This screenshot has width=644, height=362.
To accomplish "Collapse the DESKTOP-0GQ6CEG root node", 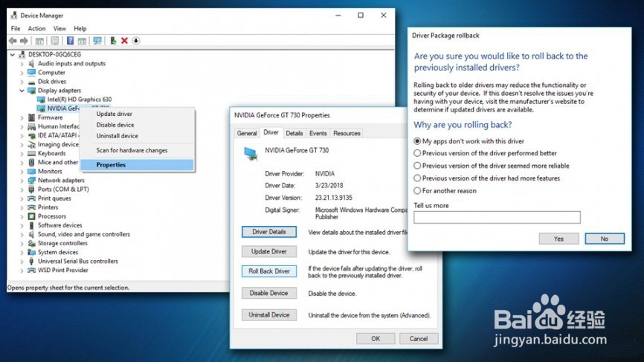I will [13, 54].
